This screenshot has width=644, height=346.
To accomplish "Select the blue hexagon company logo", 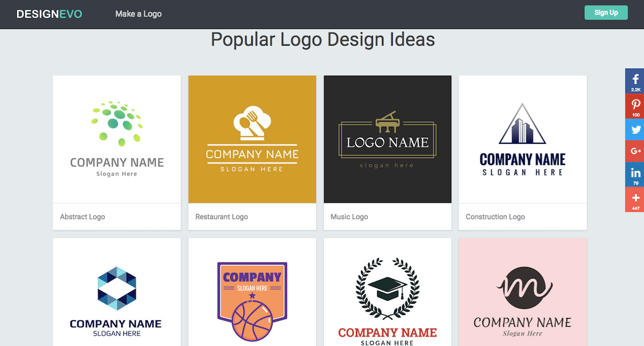I will point(117,292).
